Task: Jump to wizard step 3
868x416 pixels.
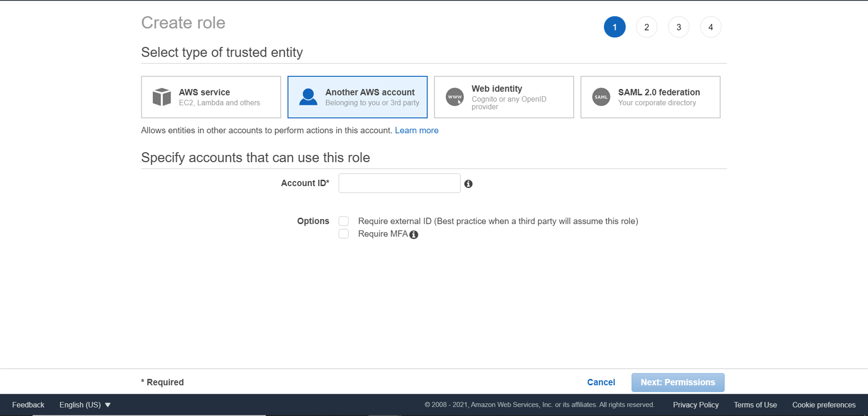Action: tap(679, 27)
